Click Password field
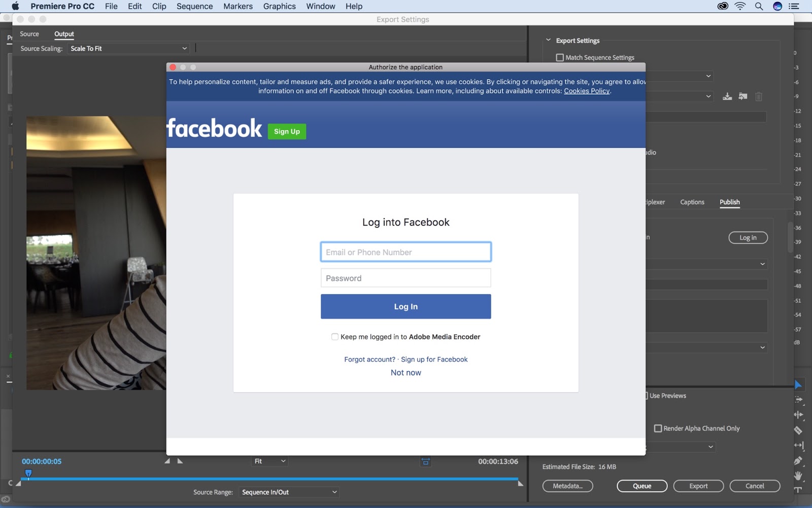Screen dimensions: 812x508 pos(406,278)
